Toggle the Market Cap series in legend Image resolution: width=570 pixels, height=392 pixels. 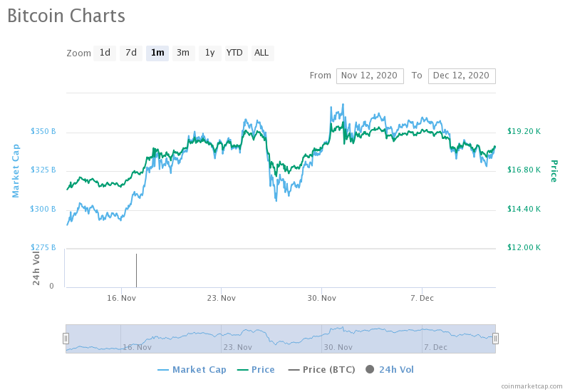pyautogui.click(x=192, y=369)
